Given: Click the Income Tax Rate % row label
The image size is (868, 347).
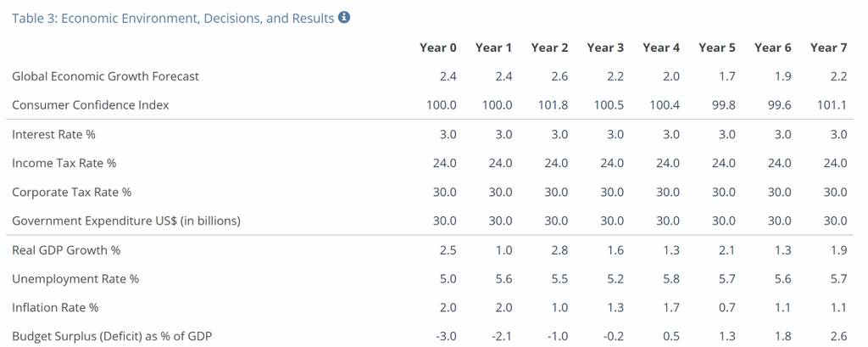Looking at the screenshot, I should pyautogui.click(x=64, y=164).
